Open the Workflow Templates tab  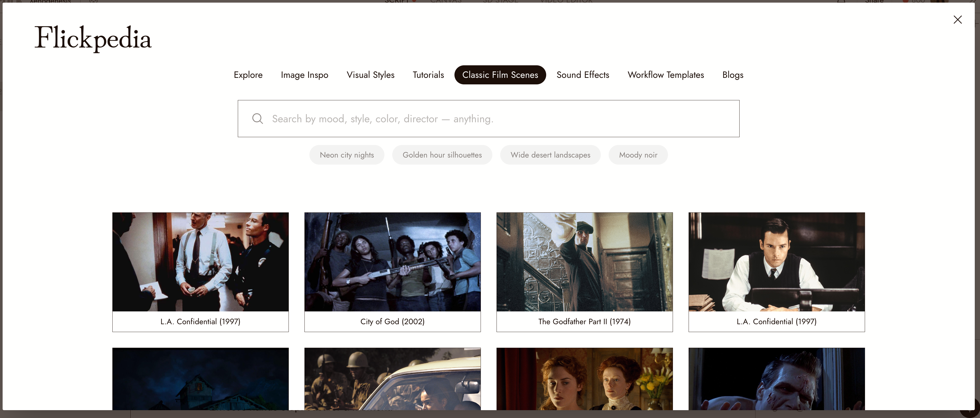coord(666,75)
